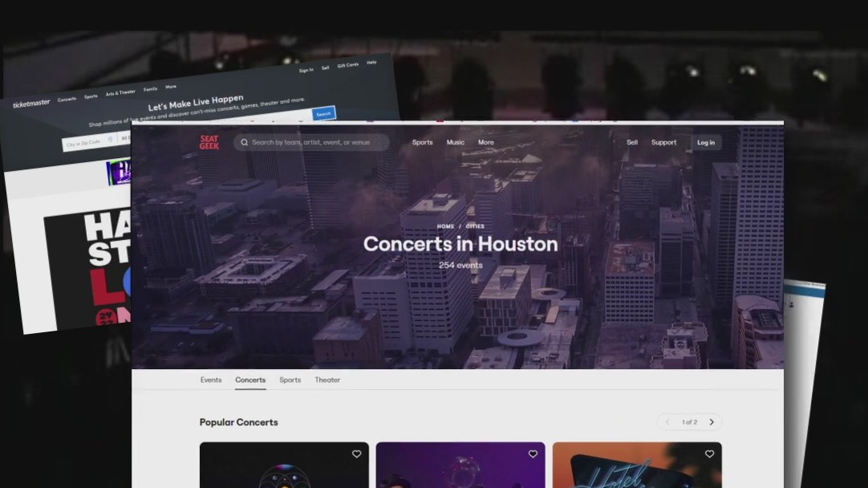Click the magnifier icon in SeatGeek search

tap(244, 142)
